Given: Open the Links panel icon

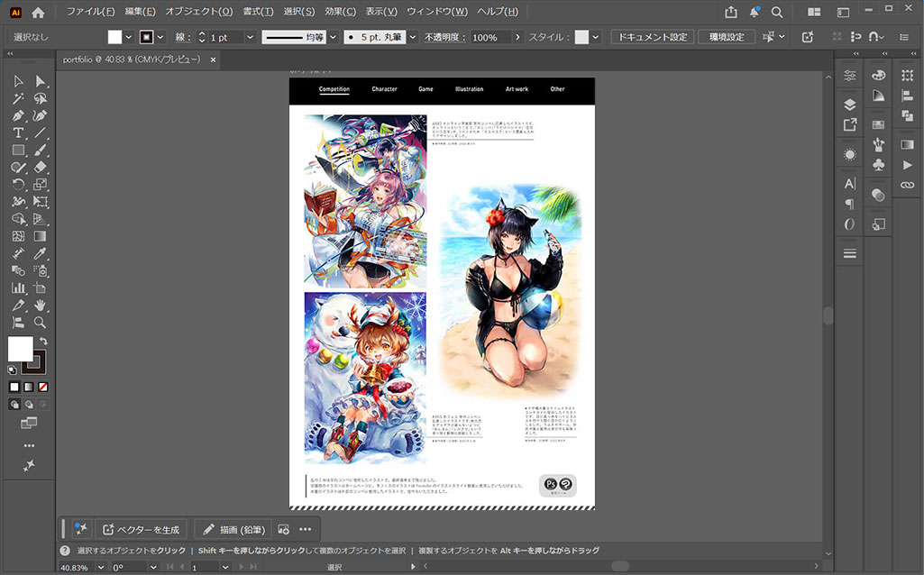Looking at the screenshot, I should pyautogui.click(x=907, y=185).
